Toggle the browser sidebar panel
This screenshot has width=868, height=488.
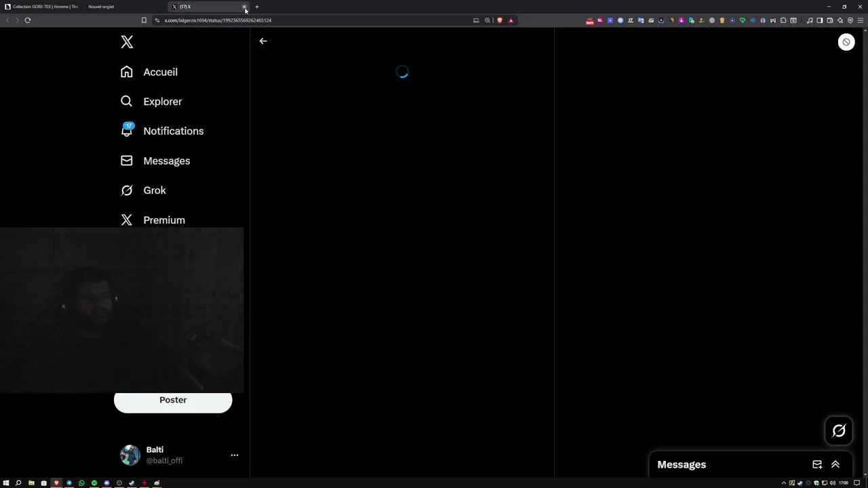pyautogui.click(x=819, y=20)
